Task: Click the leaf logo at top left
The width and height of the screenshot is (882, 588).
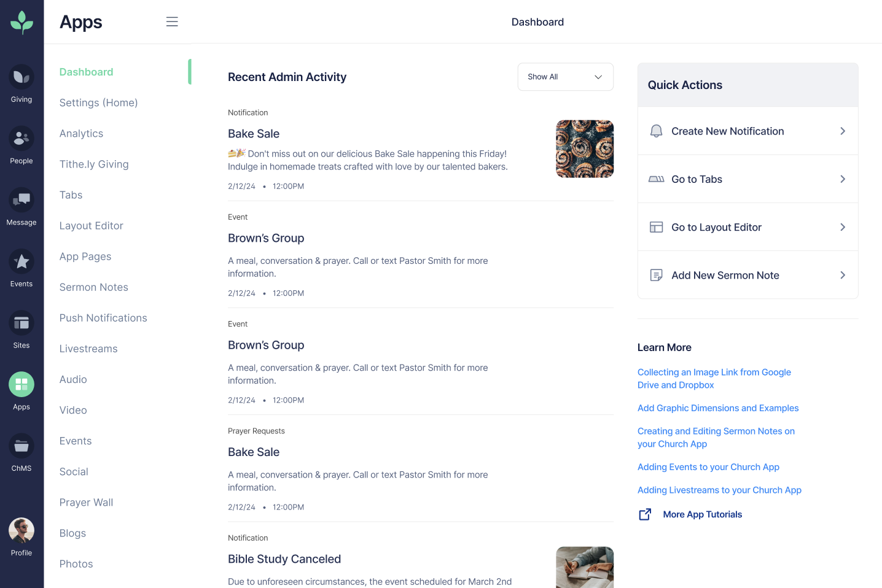Action: coord(22,22)
